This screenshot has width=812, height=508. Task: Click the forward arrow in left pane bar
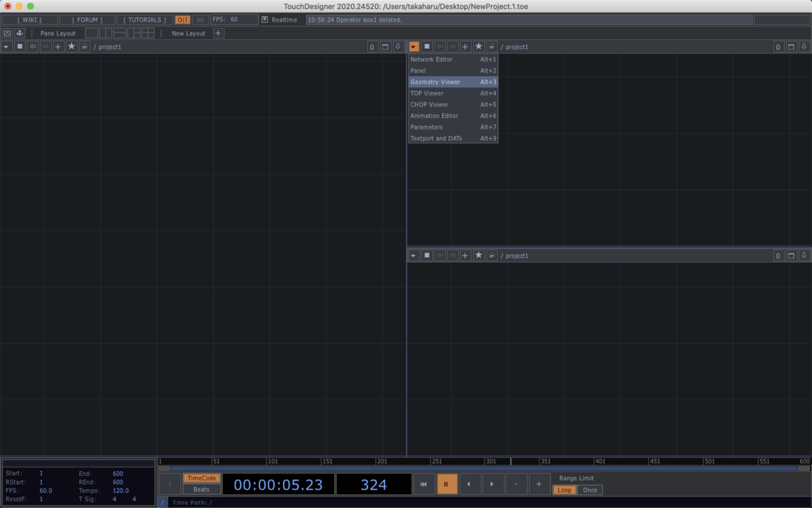[45, 47]
